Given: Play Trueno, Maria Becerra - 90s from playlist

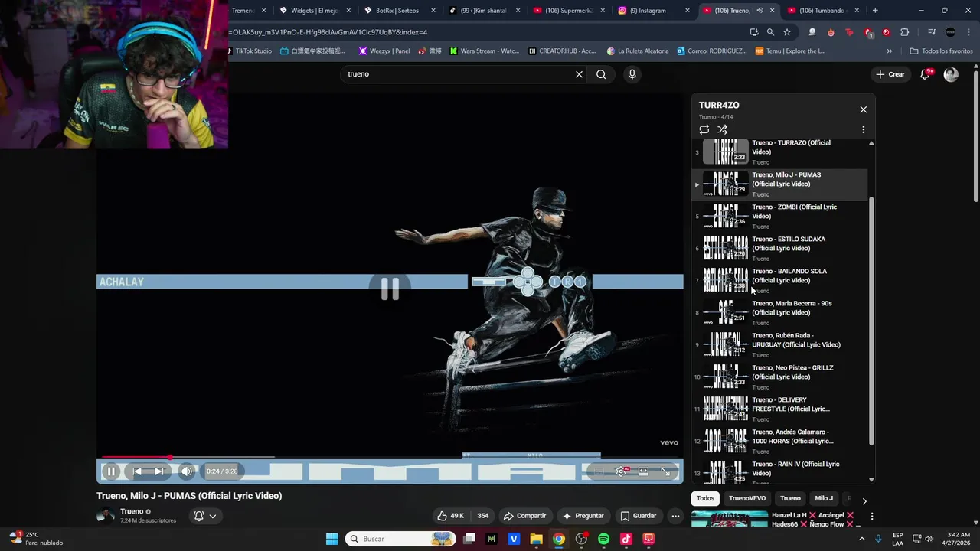Looking at the screenshot, I should (x=779, y=312).
